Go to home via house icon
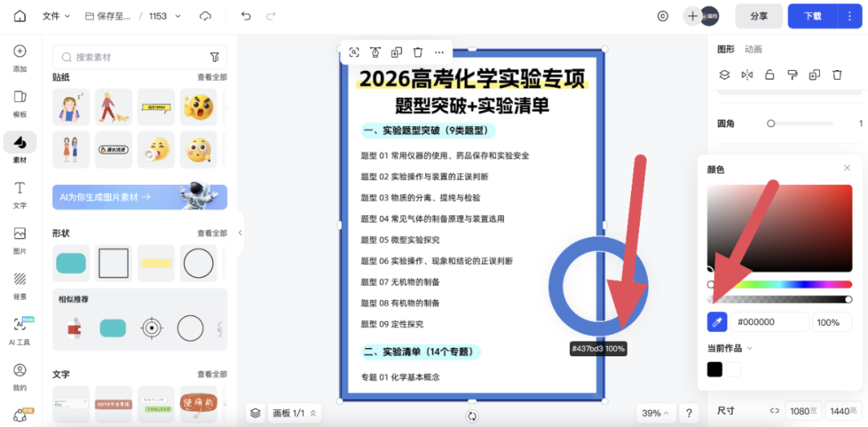Image resolution: width=868 pixels, height=427 pixels. 20,16
